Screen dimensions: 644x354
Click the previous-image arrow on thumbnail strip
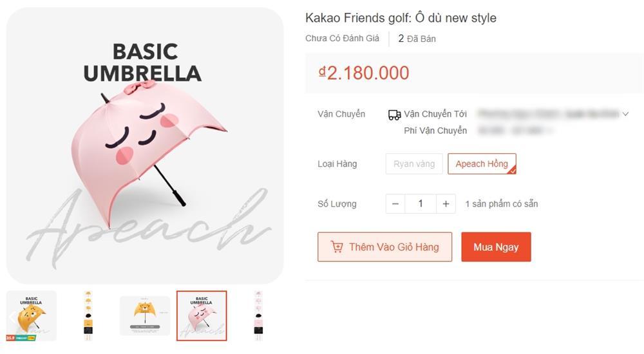pyautogui.click(x=11, y=316)
